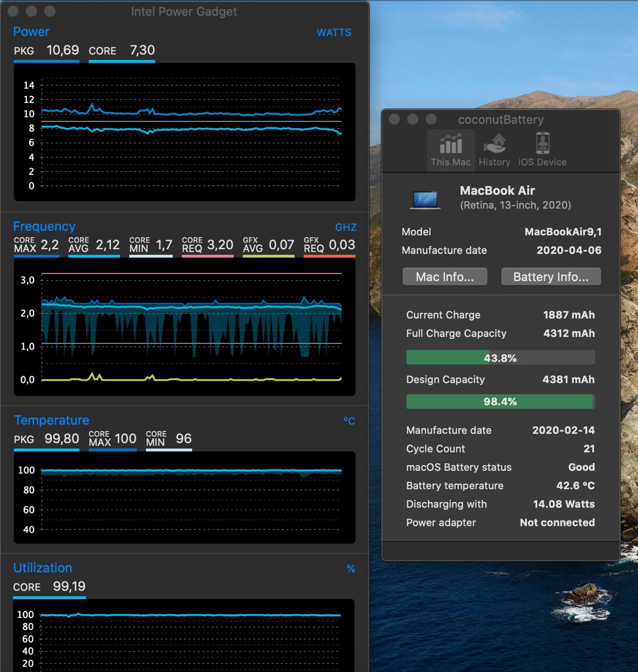Zoom the Intel Power Gadget window
The image size is (638, 672).
pos(50,11)
